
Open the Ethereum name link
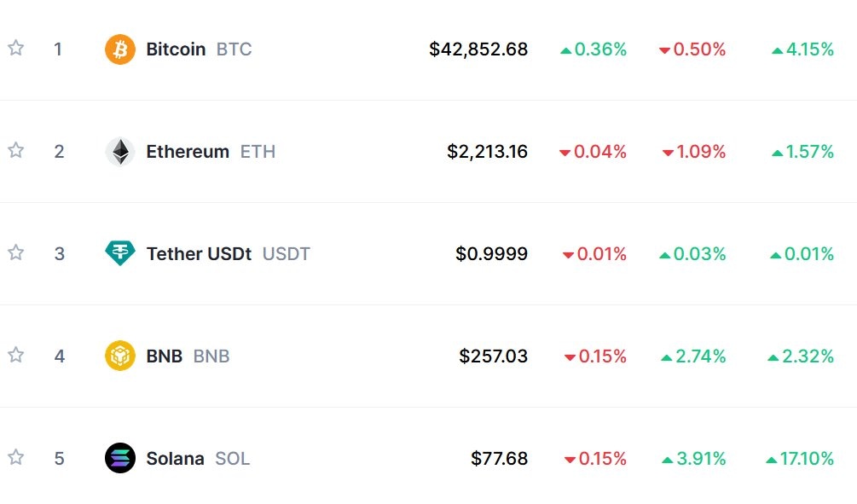[x=188, y=152]
